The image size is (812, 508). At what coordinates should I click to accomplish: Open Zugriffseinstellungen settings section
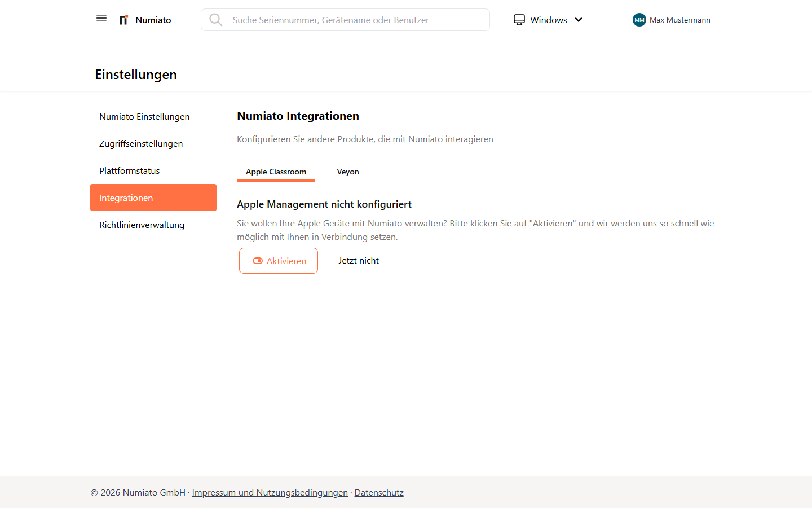coord(141,143)
